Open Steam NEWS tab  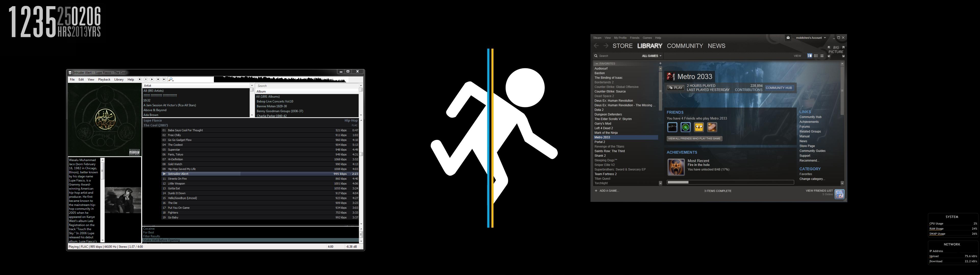pyautogui.click(x=716, y=46)
